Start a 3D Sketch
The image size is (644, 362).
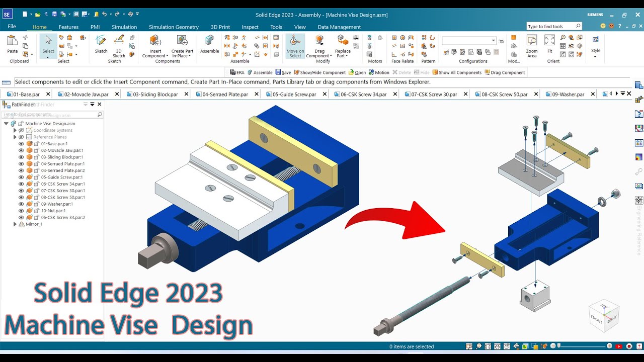[x=119, y=46]
